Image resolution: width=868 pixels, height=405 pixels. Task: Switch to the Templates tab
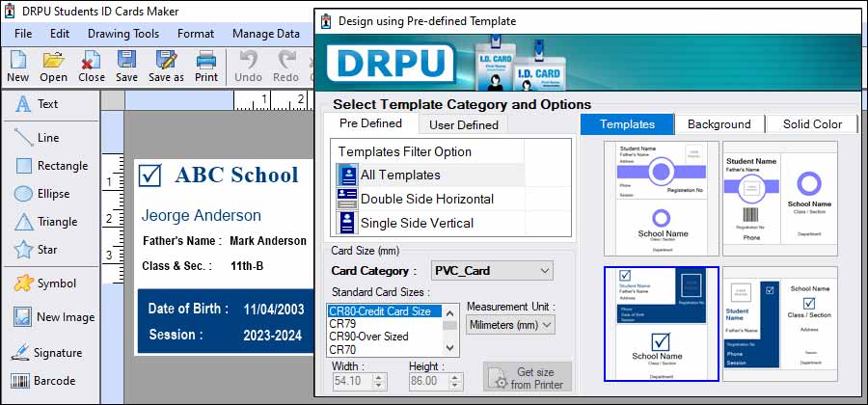click(627, 124)
